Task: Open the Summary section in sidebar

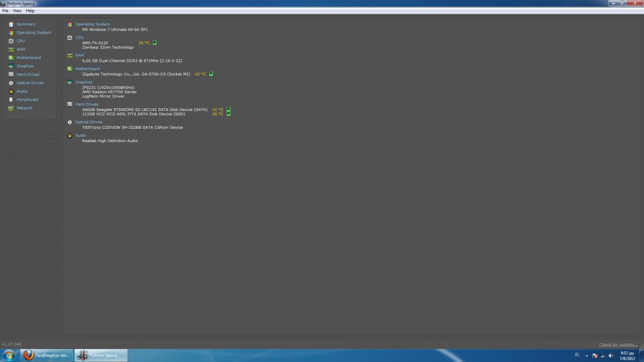Action: pyautogui.click(x=26, y=24)
